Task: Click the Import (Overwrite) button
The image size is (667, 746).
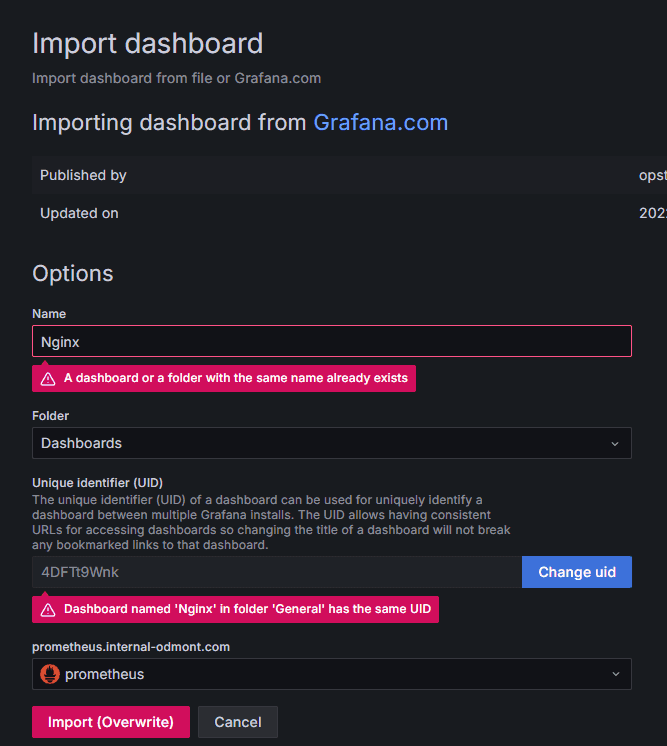Action: 111,722
